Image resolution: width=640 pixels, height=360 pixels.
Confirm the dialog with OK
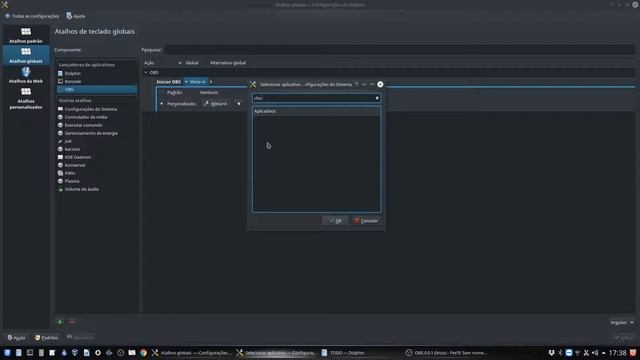335,221
